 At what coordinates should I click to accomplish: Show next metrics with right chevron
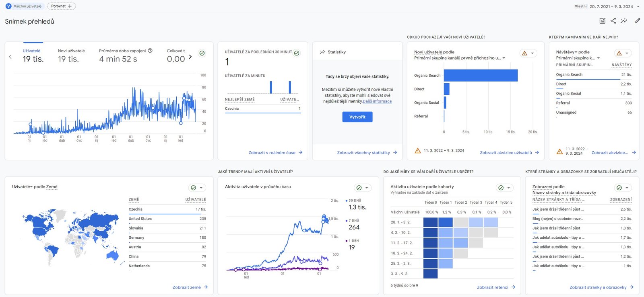190,57
